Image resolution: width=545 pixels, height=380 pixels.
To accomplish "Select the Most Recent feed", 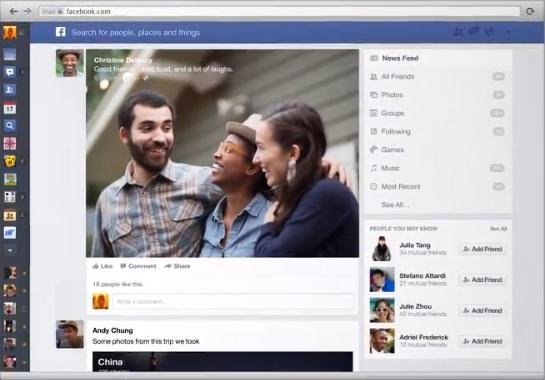I will click(438, 187).
